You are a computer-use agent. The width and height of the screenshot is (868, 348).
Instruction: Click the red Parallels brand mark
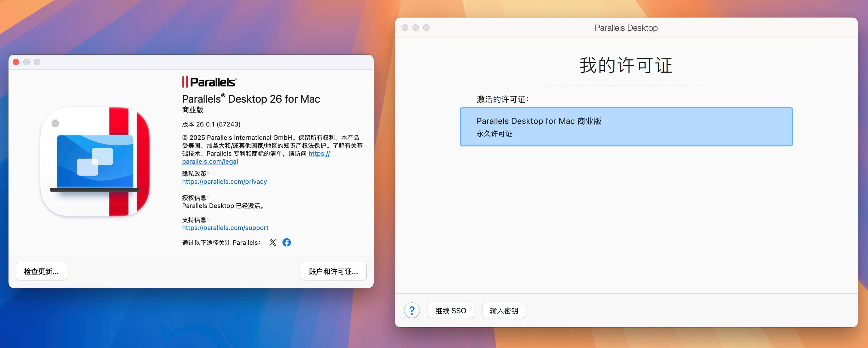tap(185, 82)
